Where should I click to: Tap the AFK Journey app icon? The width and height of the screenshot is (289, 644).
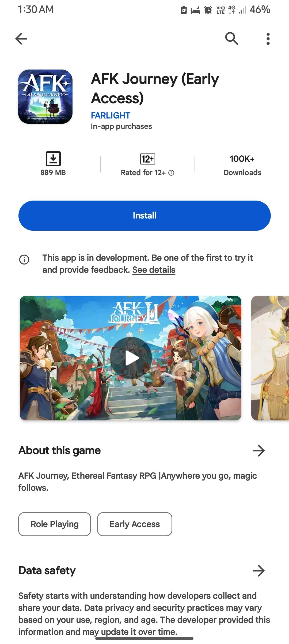(45, 97)
